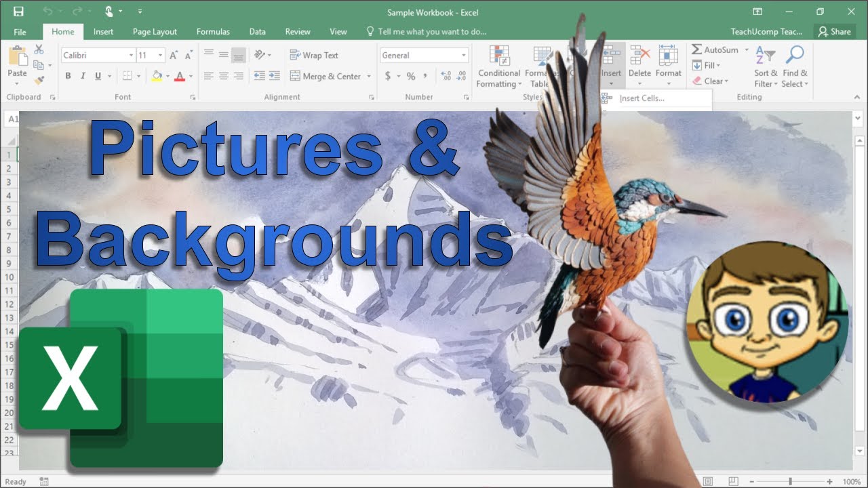Open the Customize Quick Access Toolbar arrow
868x488 pixels.
point(140,12)
